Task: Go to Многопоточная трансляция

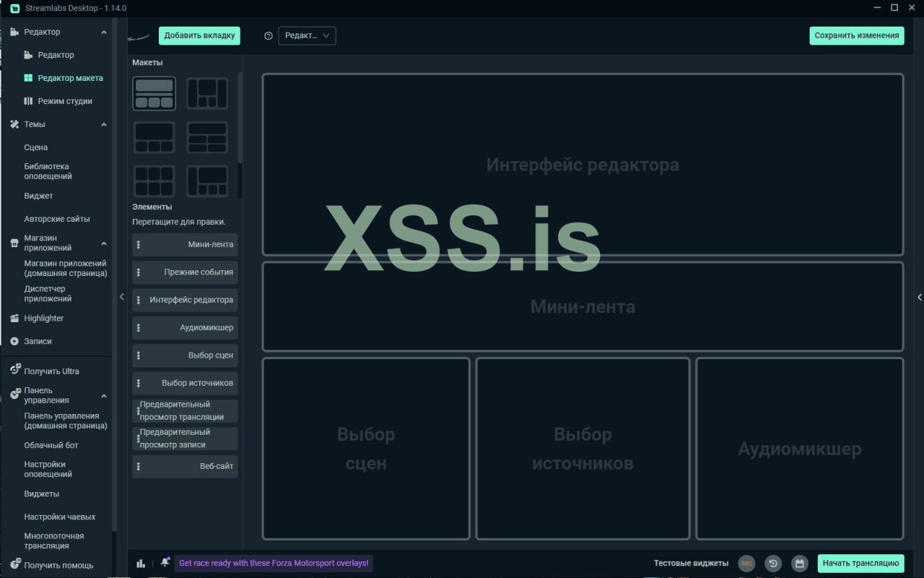Action: [x=54, y=541]
